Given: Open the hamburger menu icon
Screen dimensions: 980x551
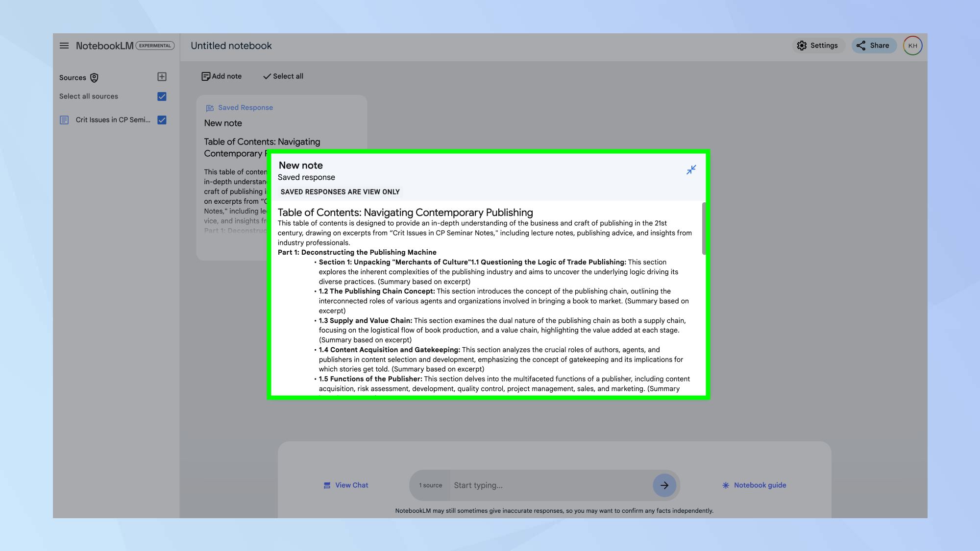Looking at the screenshot, I should point(64,46).
